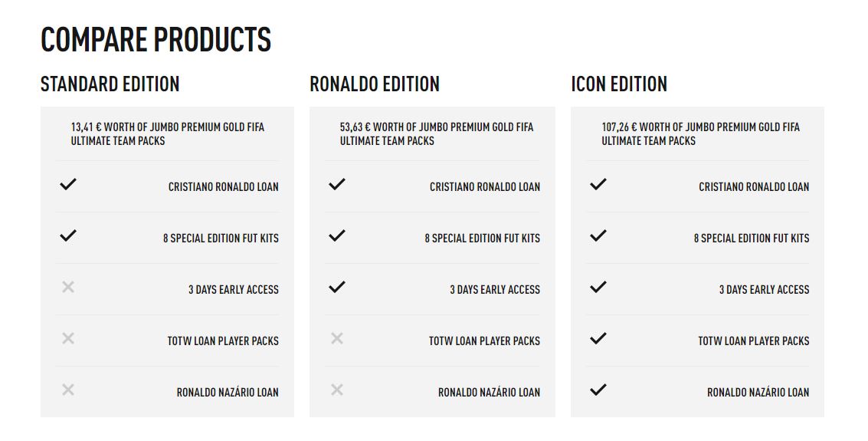Image resolution: width=868 pixels, height=441 pixels.
Task: Click Standard Edition TOTW Loan Player Packs cross
Action: pyautogui.click(x=68, y=339)
